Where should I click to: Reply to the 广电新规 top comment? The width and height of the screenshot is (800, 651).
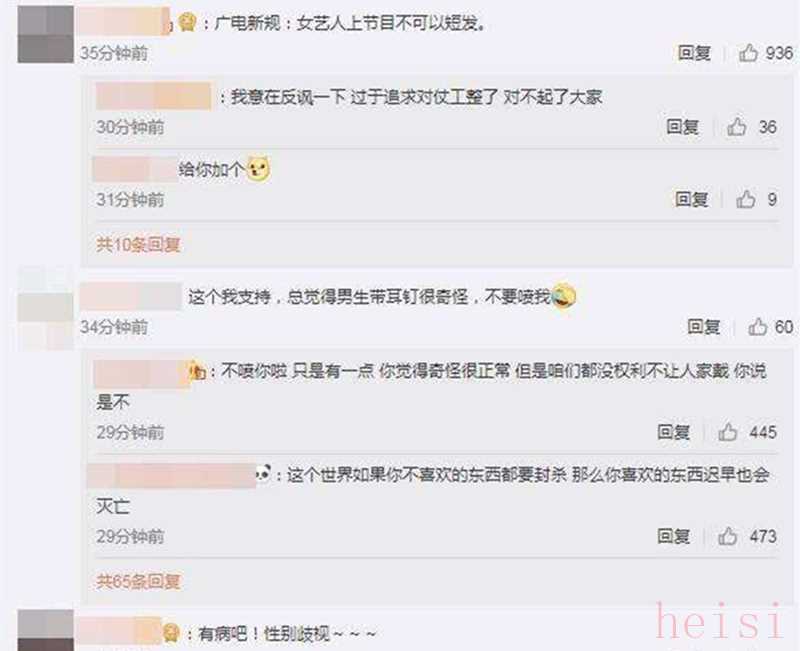(694, 53)
